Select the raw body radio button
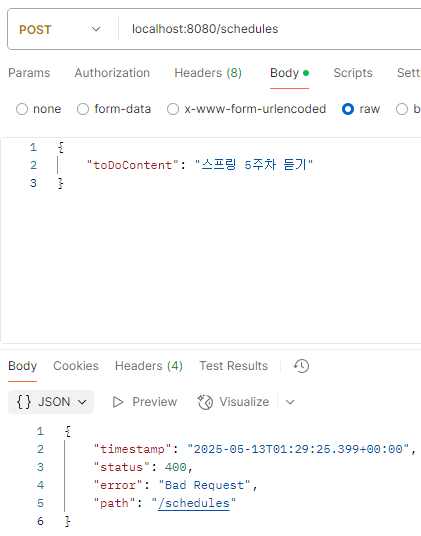The image size is (421, 536). click(x=348, y=109)
